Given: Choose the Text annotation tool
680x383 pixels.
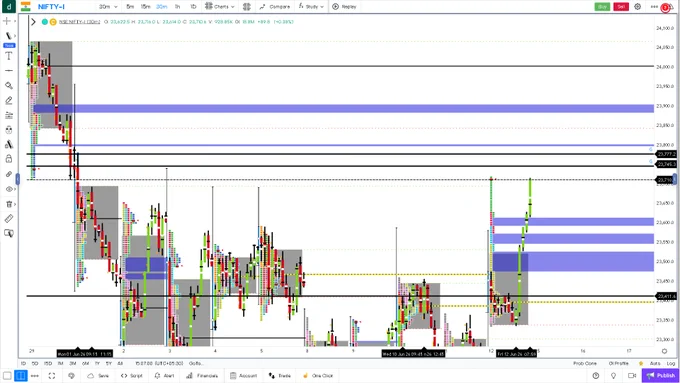Looking at the screenshot, I should coord(8,56).
